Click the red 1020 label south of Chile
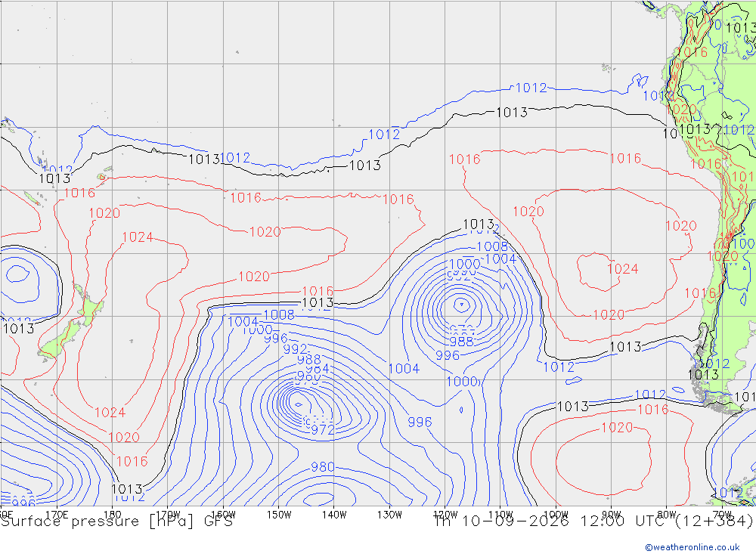 point(617,427)
